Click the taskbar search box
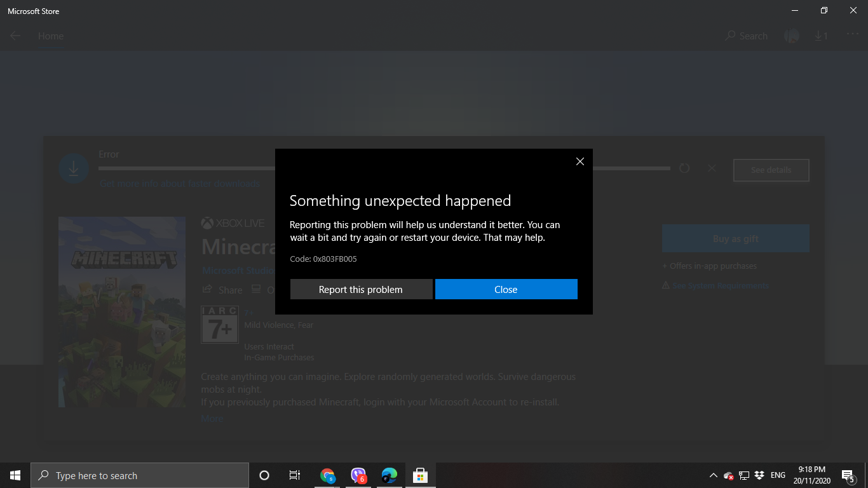 140,475
